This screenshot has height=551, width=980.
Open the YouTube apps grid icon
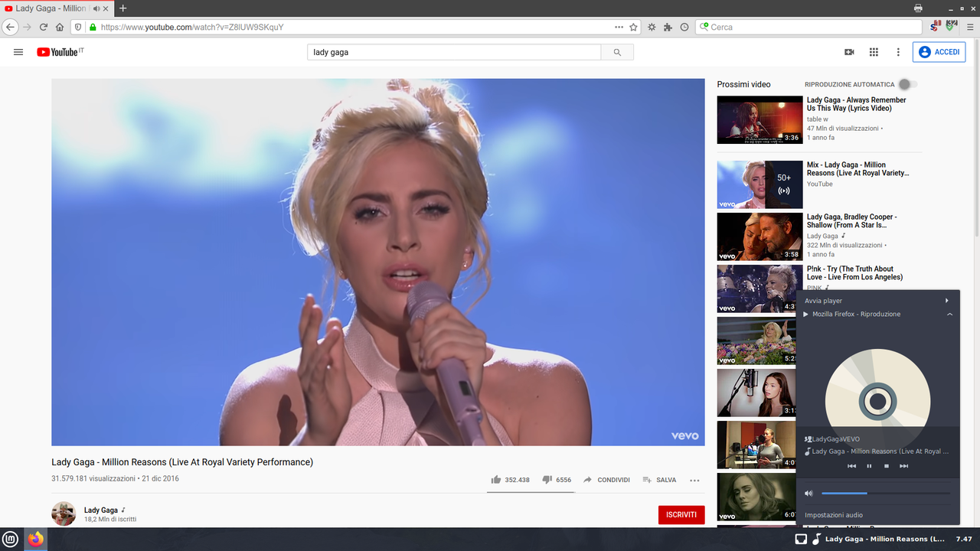874,52
